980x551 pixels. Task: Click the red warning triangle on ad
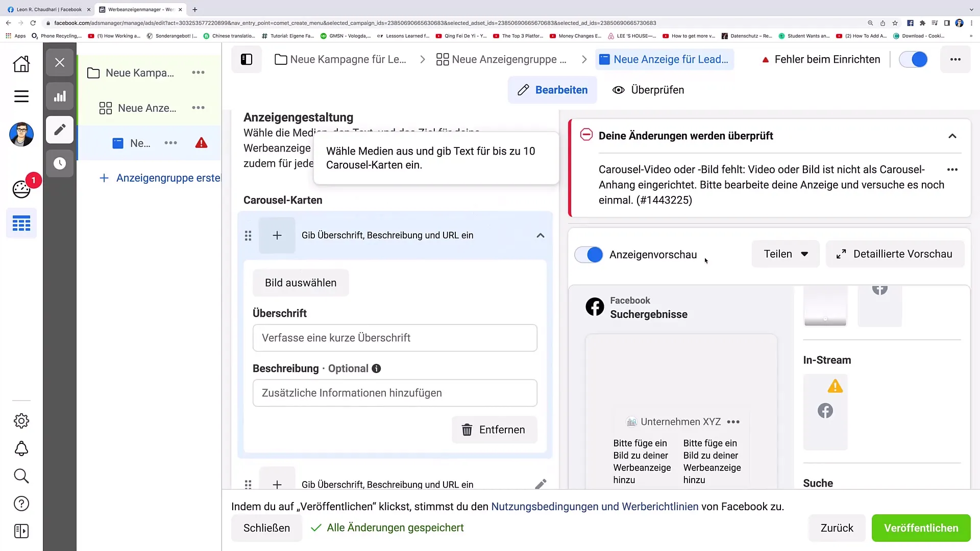point(202,143)
